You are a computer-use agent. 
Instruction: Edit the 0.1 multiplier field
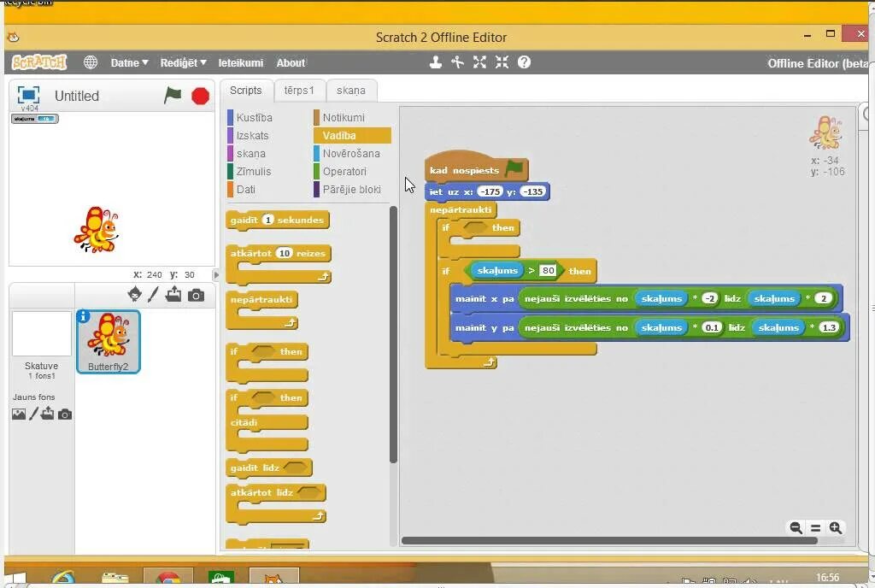(712, 327)
